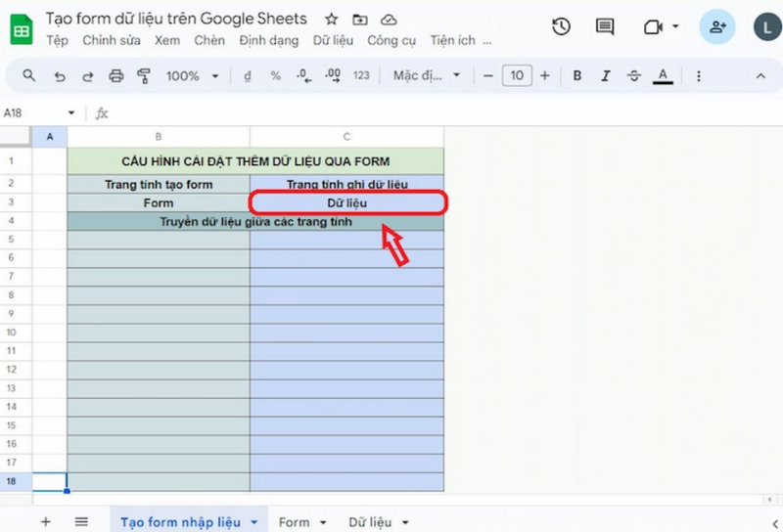Viewport: 783px width, 532px height.
Task: Star this spreadsheet document
Action: click(332, 20)
